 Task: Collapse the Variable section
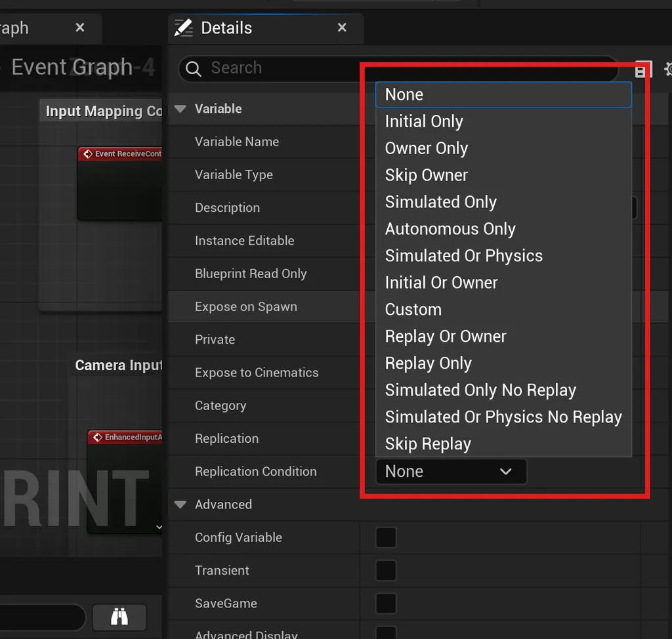tap(180, 109)
